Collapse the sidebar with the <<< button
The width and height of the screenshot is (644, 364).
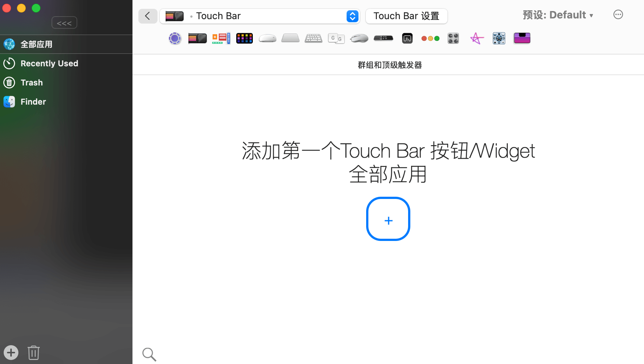(x=64, y=23)
